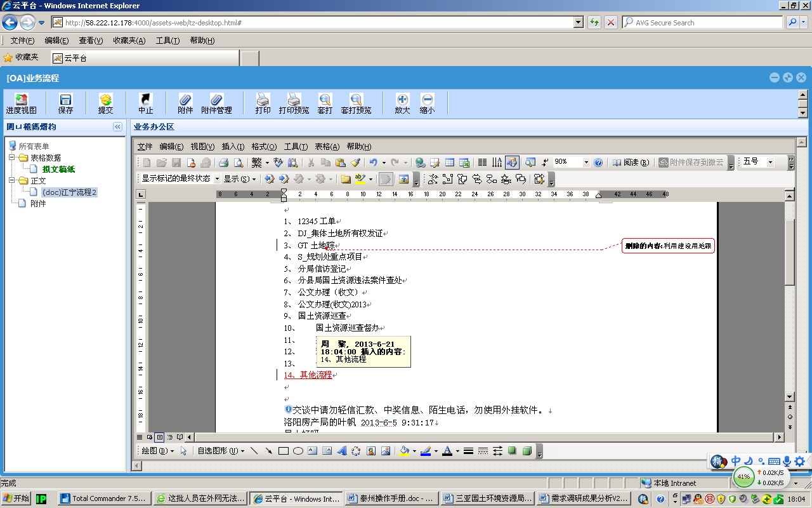
Task: Open 附件管理 attachment management
Action: pos(216,104)
